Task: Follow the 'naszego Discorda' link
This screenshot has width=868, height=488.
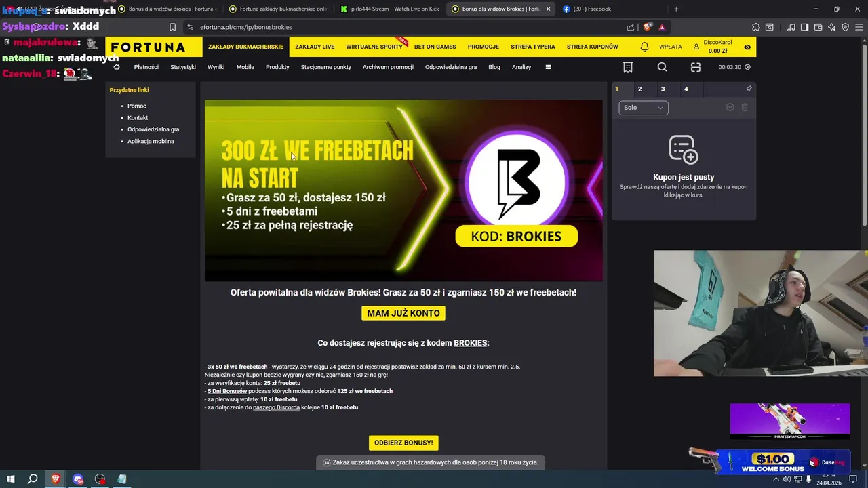Action: (x=276, y=407)
